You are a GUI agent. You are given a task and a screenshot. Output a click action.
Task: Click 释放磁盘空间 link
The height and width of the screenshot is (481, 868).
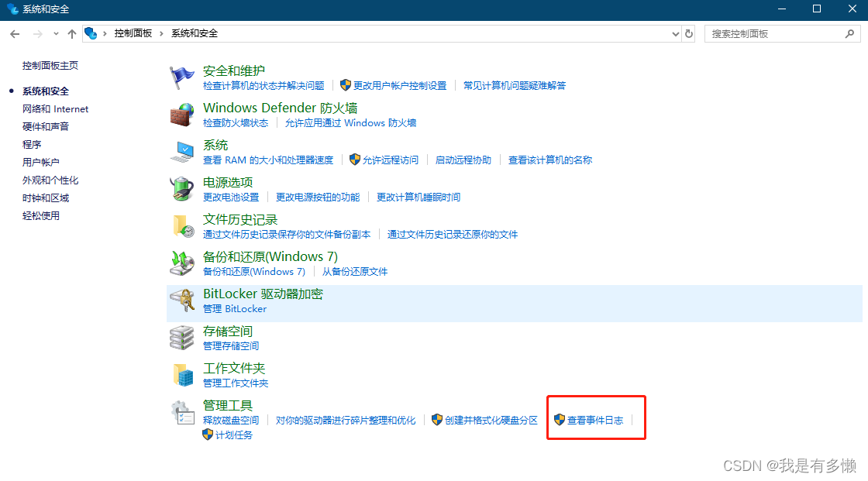point(231,421)
